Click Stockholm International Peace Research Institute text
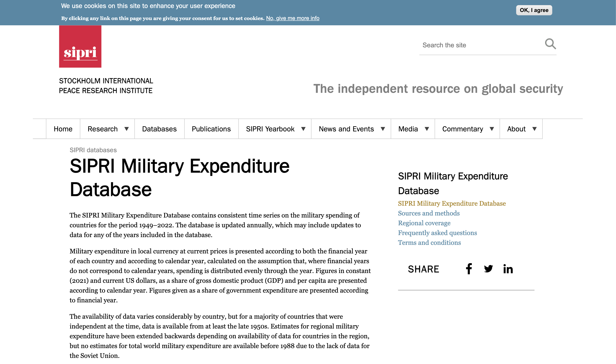This screenshot has height=364, width=616. pos(106,86)
